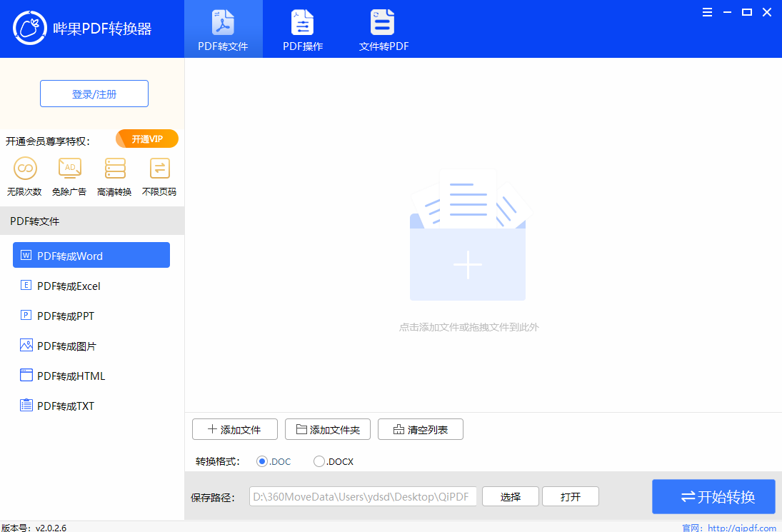Click the 添加文件 button
Image resolution: width=782 pixels, height=532 pixels.
point(235,429)
